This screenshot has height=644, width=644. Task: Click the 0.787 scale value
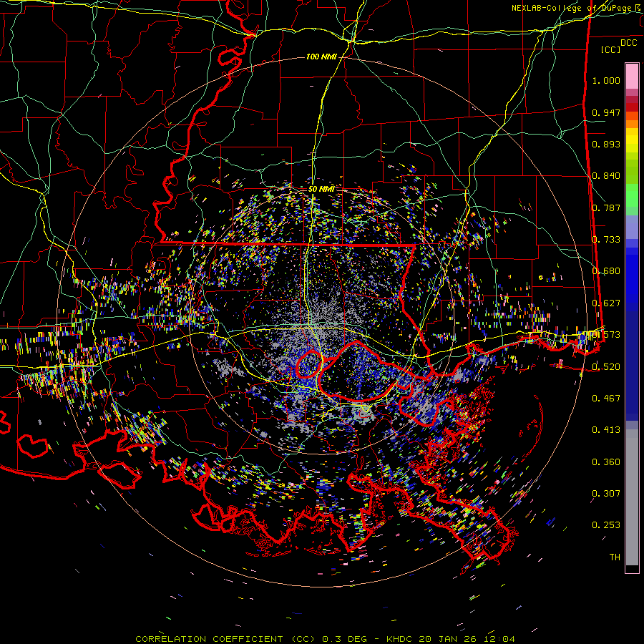tap(606, 208)
